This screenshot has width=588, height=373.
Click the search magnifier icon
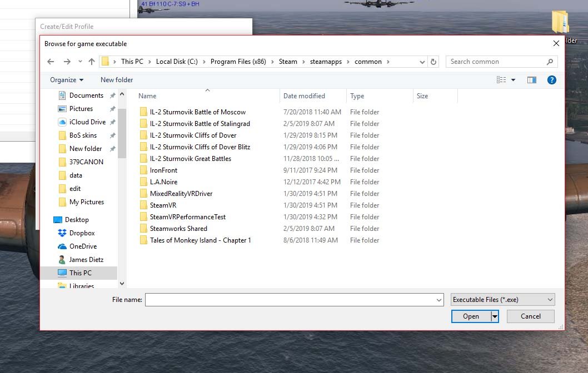550,62
